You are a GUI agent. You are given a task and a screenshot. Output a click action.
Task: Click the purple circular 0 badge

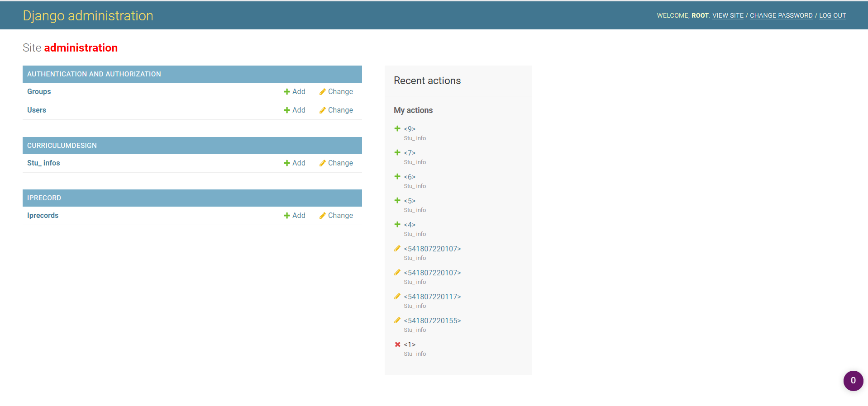click(x=853, y=381)
